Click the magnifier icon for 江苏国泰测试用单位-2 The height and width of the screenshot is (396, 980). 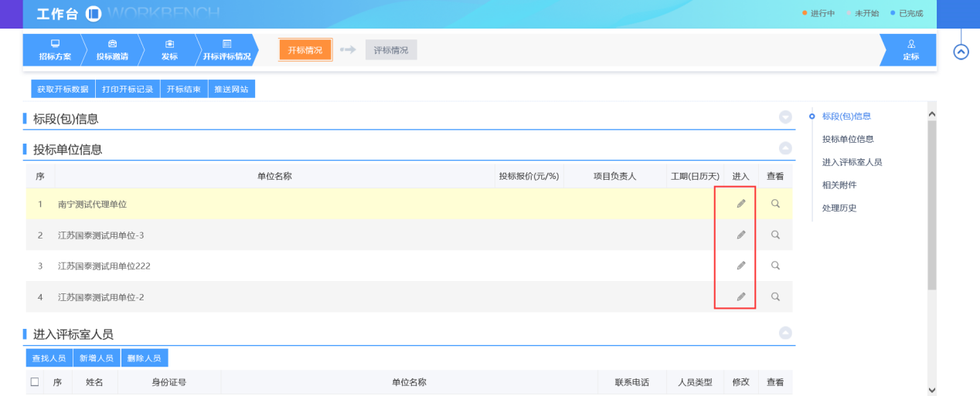775,296
